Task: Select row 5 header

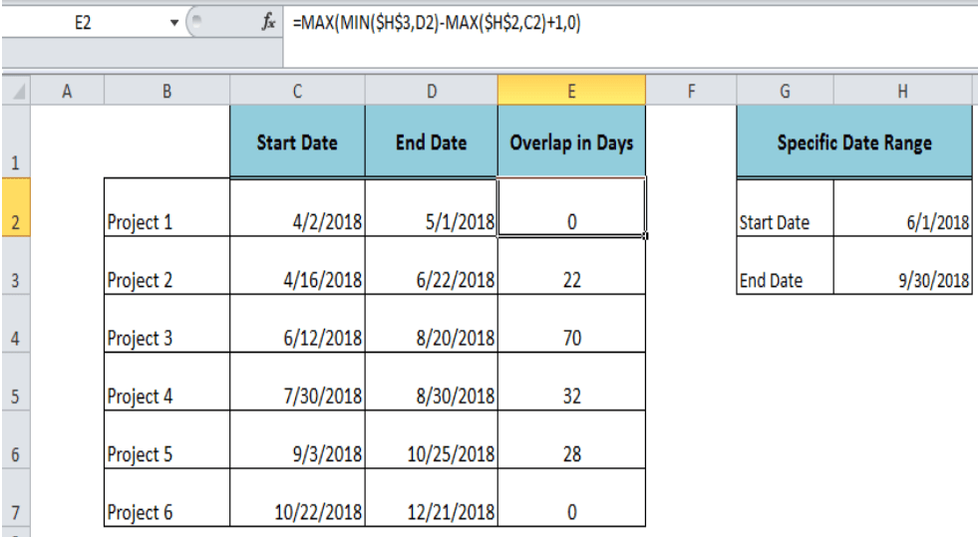Action: (16, 382)
